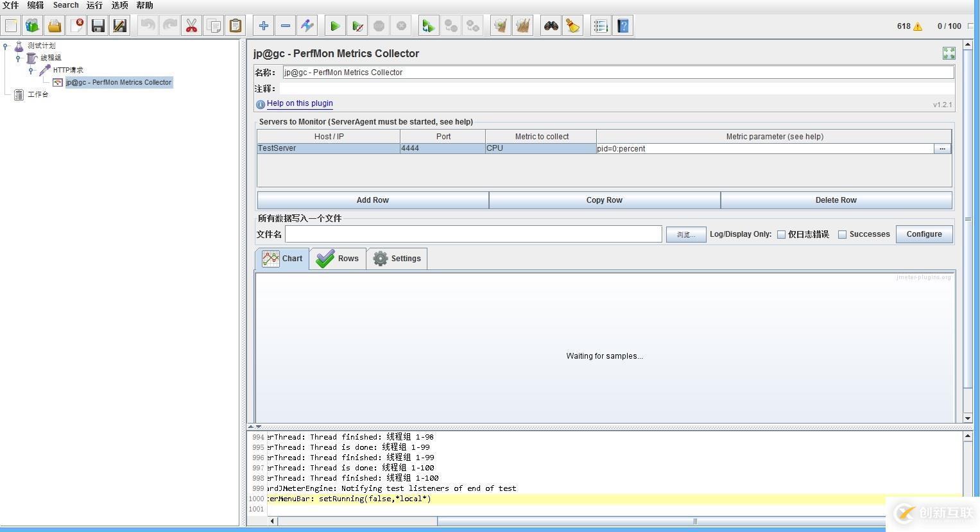Switch to the Rows tab

point(338,259)
